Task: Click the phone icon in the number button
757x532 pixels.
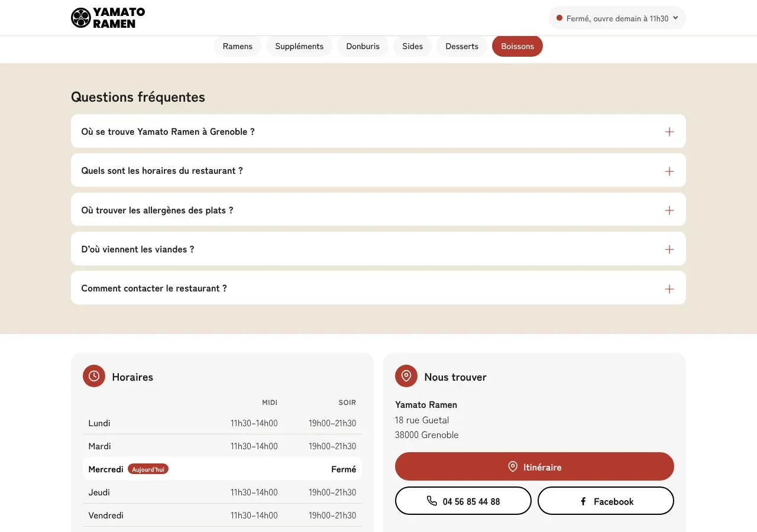Action: click(432, 501)
